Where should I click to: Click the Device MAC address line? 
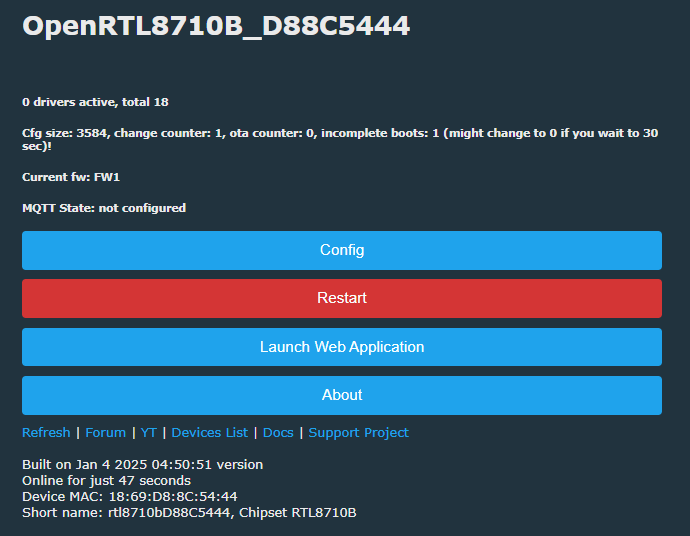pos(130,496)
